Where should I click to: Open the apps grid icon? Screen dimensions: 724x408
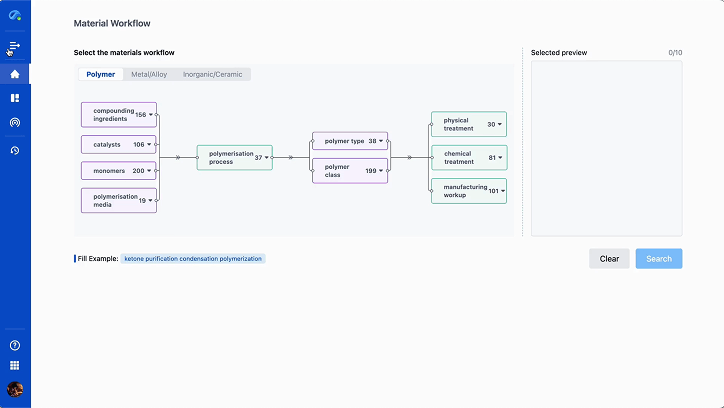(15, 365)
